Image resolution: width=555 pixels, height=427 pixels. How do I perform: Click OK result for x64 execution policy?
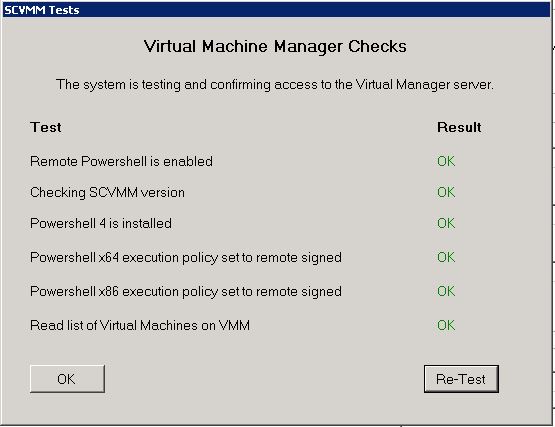pos(446,257)
